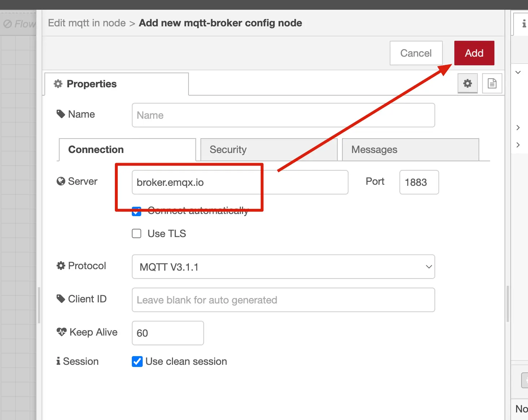Collapse the sidebar section with downward chevron
Viewport: 528px width, 420px height.
coord(518,72)
